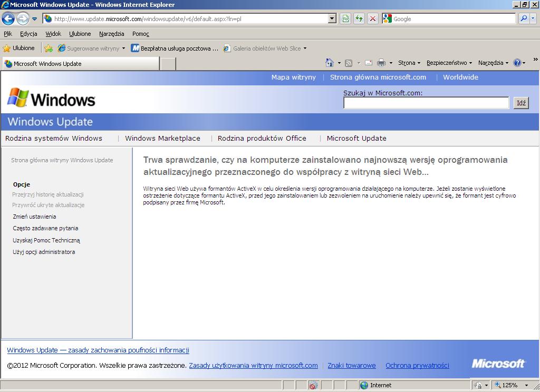
Task: Click the popup blocker status bar icon
Action: point(313,385)
